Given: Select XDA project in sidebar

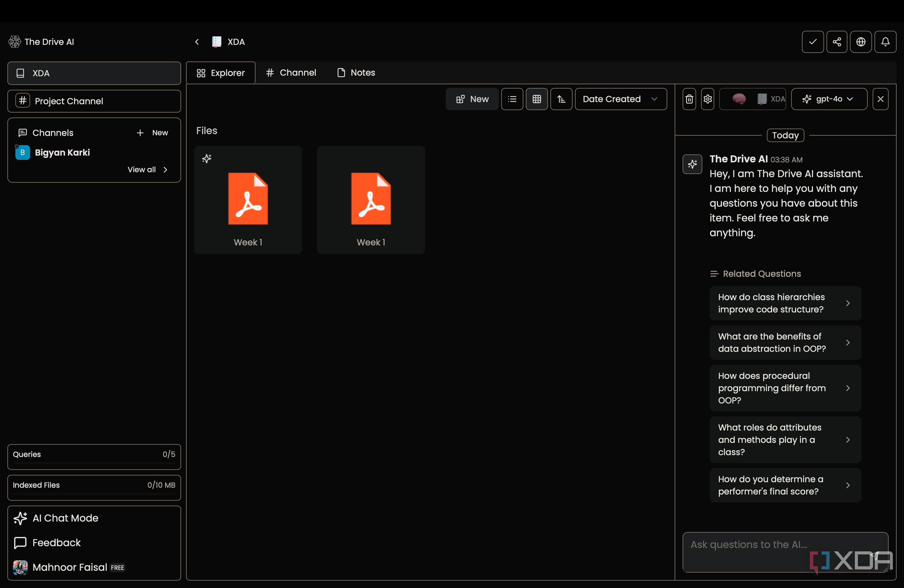Looking at the screenshot, I should pyautogui.click(x=94, y=73).
